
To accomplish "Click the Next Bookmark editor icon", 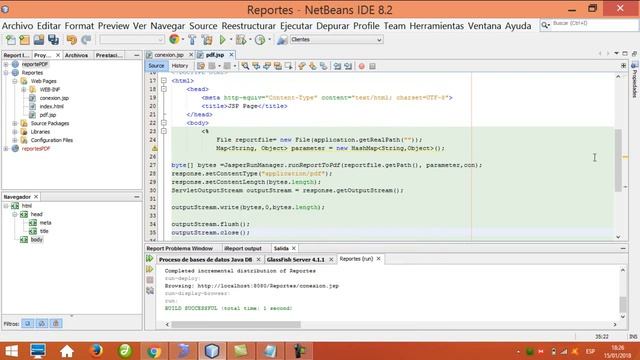I will pyautogui.click(x=313, y=66).
